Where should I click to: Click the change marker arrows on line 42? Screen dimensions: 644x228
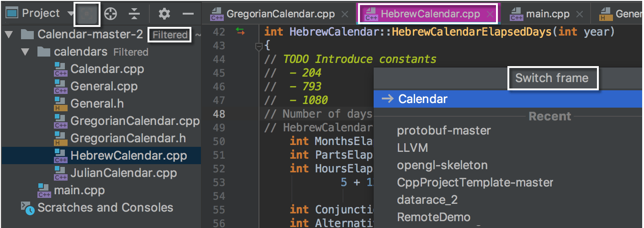tap(240, 31)
